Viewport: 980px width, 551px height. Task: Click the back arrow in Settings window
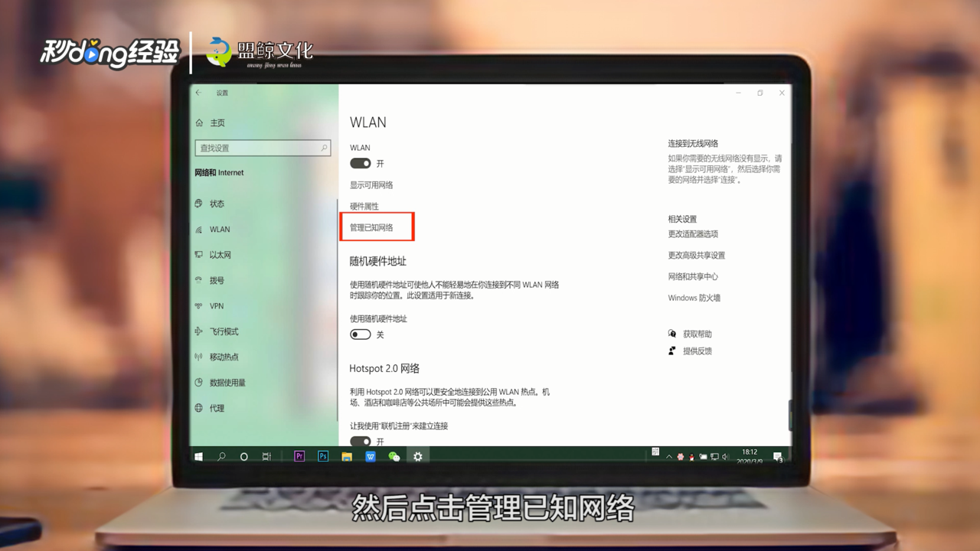pyautogui.click(x=198, y=93)
